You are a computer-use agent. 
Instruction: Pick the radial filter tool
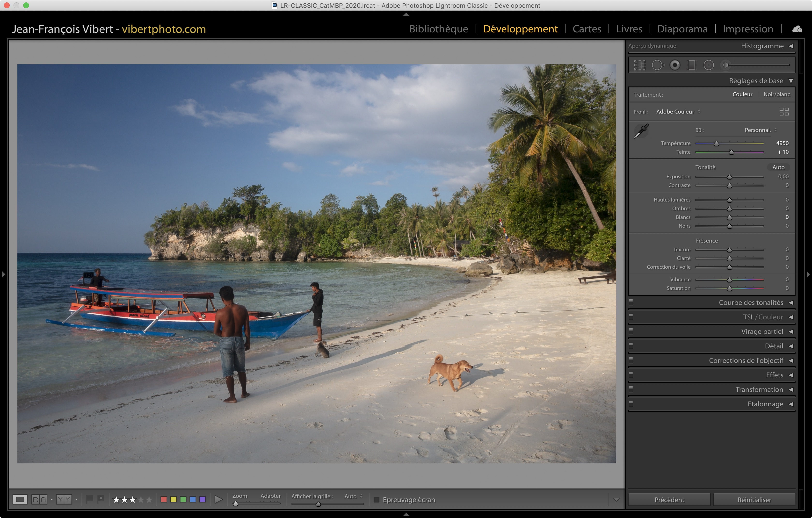pyautogui.click(x=709, y=65)
